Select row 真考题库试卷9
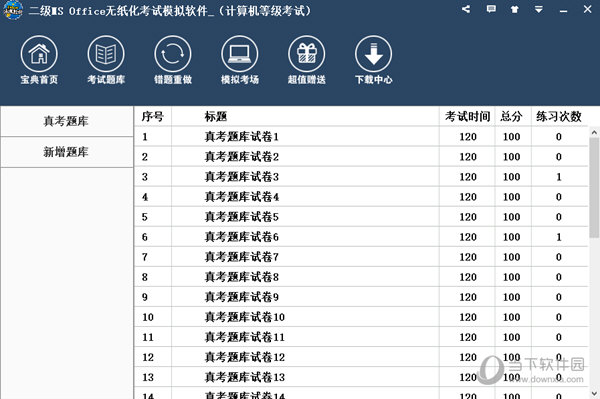Image resolution: width=600 pixels, height=399 pixels. click(361, 297)
